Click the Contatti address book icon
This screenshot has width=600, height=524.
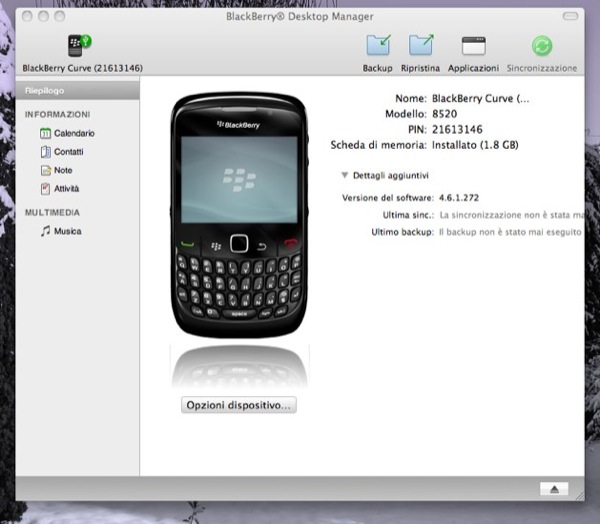coord(45,152)
